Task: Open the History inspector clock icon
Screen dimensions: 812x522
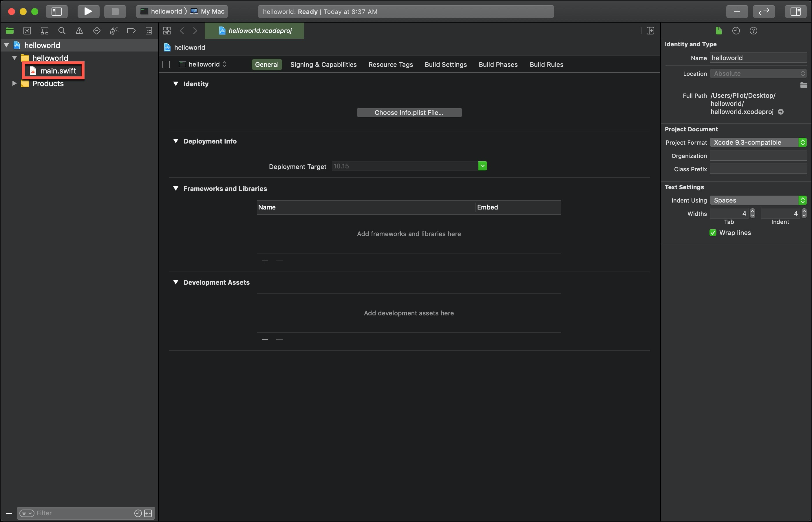Action: (736, 31)
